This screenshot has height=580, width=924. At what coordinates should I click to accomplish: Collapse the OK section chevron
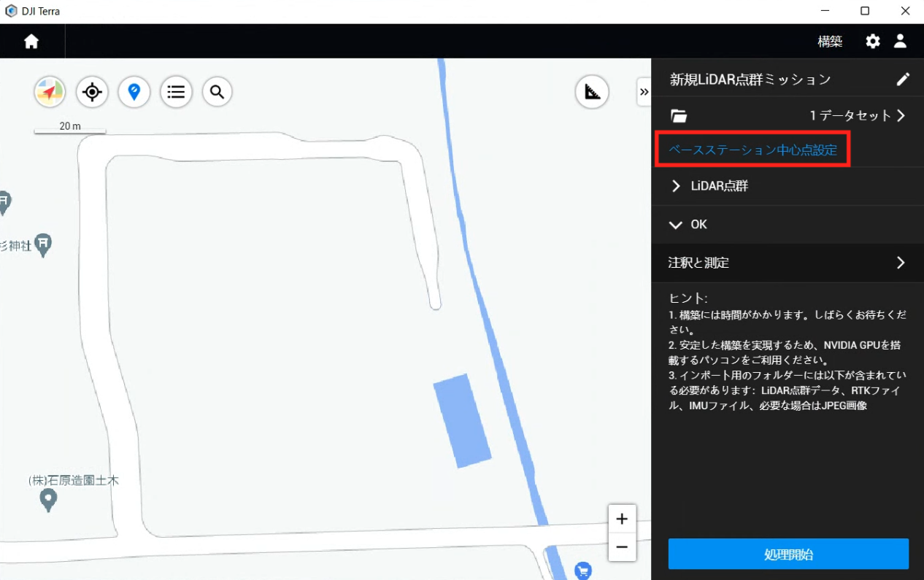pyautogui.click(x=676, y=225)
